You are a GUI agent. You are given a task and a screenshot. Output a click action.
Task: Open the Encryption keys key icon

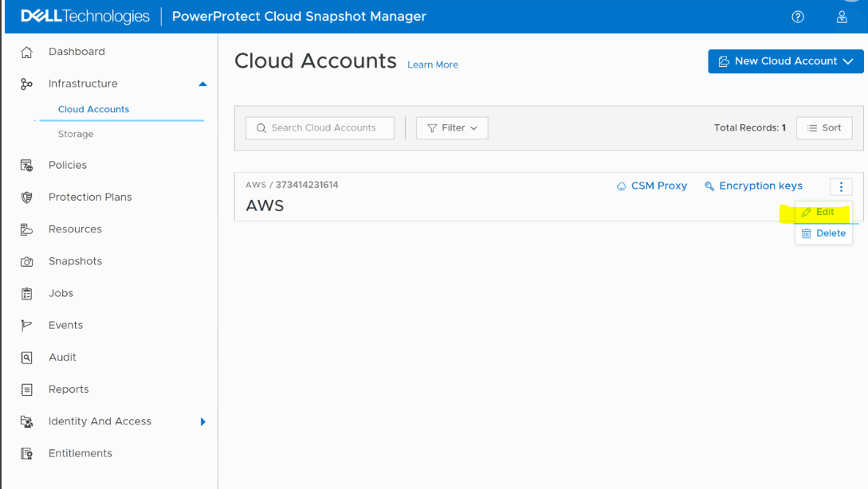click(709, 186)
